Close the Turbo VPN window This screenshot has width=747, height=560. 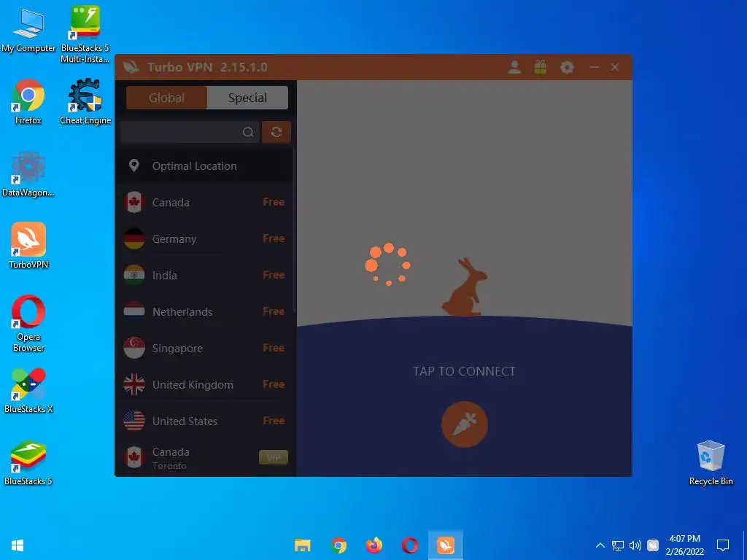[x=615, y=67]
